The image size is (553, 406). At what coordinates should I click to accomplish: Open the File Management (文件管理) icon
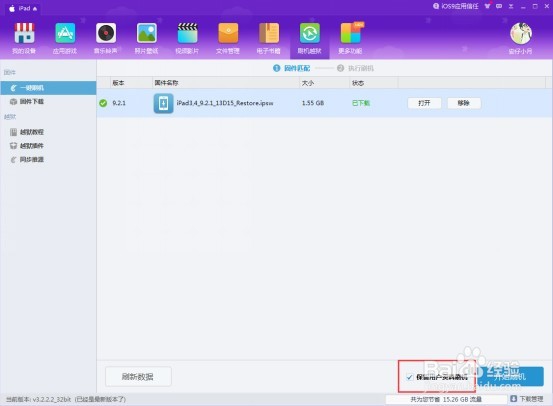228,33
